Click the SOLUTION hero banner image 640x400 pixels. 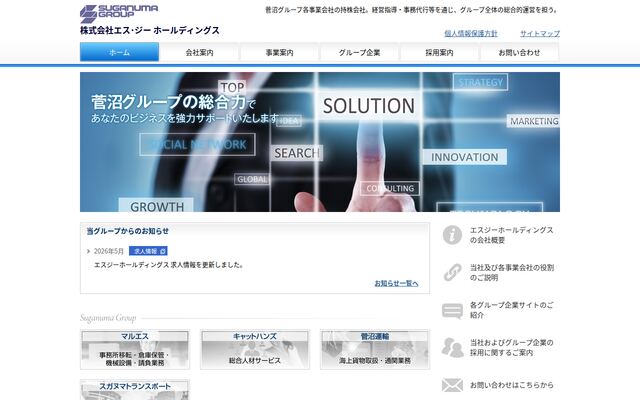pyautogui.click(x=320, y=142)
